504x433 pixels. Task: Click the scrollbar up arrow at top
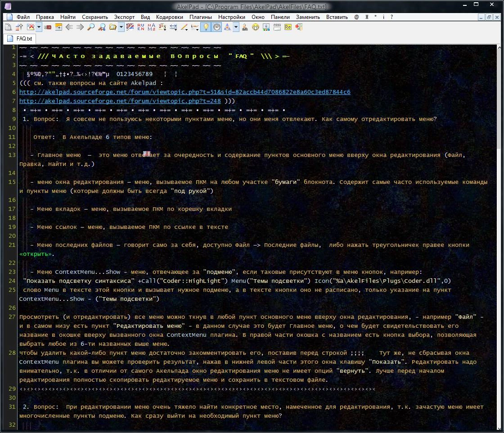pos(499,47)
